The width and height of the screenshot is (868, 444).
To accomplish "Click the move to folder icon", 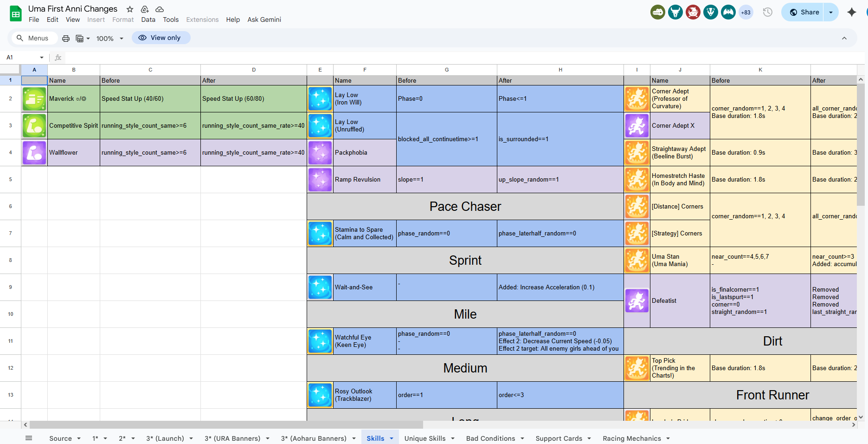I will point(145,9).
